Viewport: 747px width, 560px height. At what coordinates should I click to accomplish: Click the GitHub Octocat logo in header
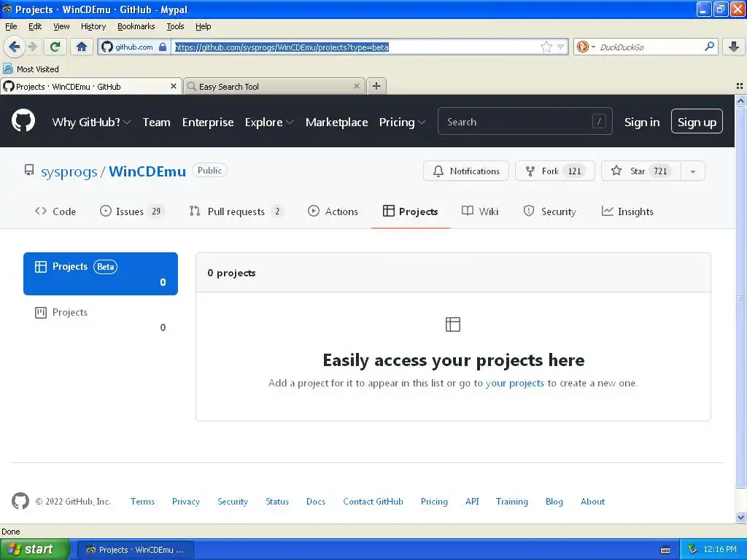[23, 121]
